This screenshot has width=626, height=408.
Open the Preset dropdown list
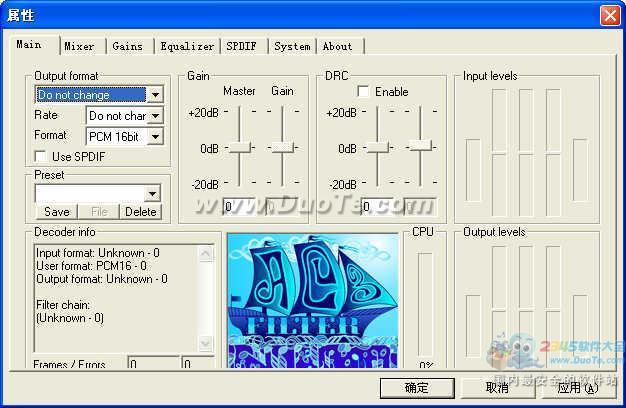152,193
